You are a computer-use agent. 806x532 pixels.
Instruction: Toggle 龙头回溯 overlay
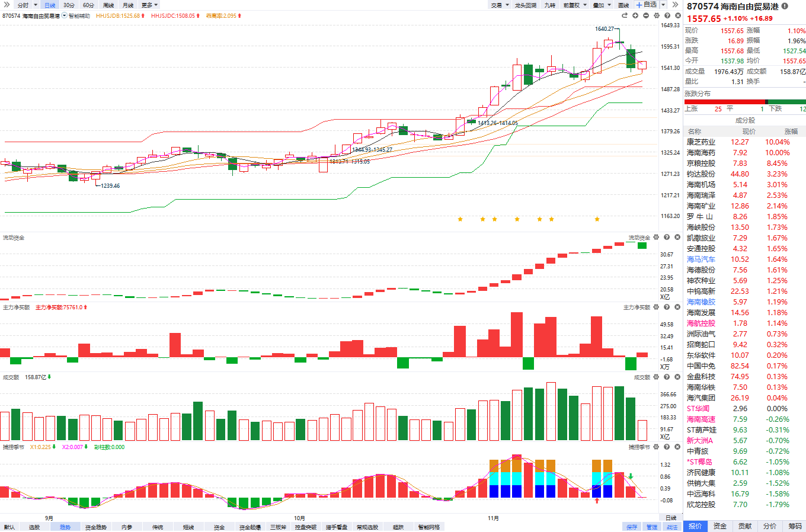[x=525, y=5]
